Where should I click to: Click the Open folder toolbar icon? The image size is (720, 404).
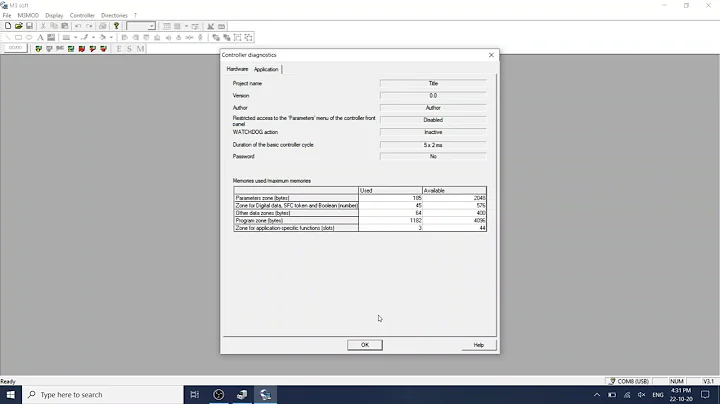(18, 26)
